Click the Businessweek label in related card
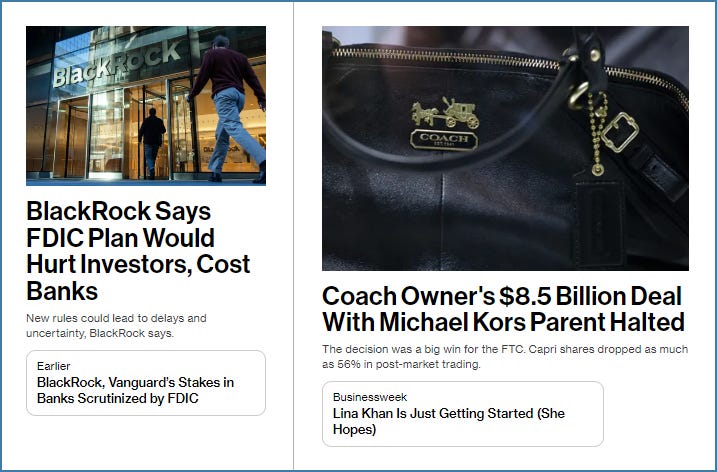The width and height of the screenshot is (717, 472). (369, 397)
